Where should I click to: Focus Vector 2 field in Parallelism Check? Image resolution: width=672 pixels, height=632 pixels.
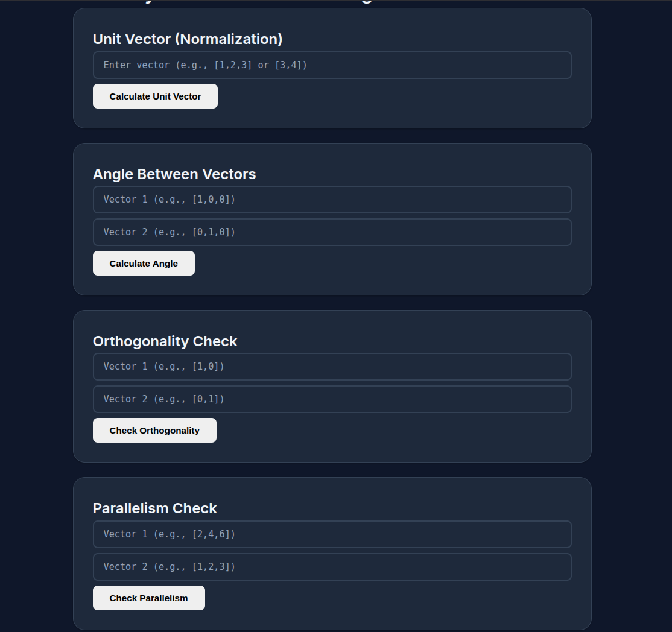332,567
